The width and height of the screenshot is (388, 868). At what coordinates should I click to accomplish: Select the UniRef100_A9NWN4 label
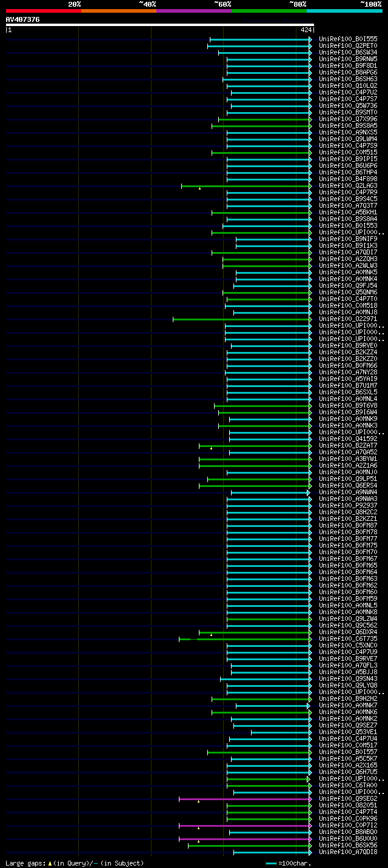(x=348, y=492)
